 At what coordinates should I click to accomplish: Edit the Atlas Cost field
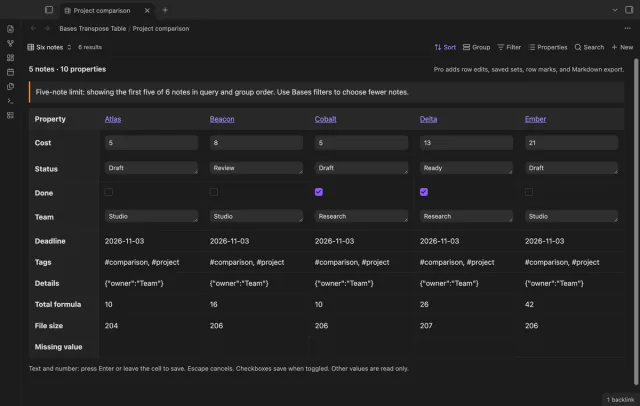coord(151,143)
